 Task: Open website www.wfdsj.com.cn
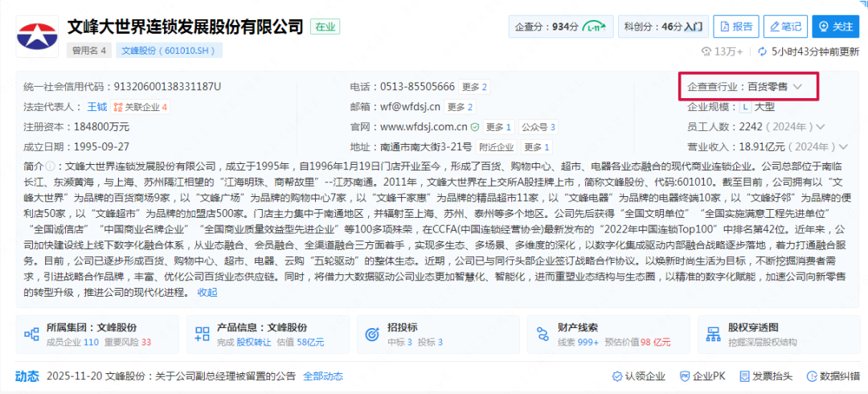[424, 127]
